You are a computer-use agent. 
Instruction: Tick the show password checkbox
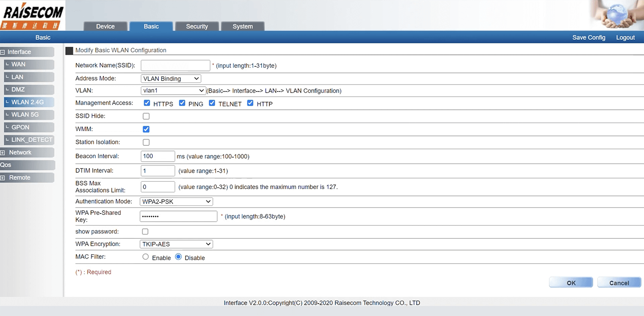tap(145, 232)
